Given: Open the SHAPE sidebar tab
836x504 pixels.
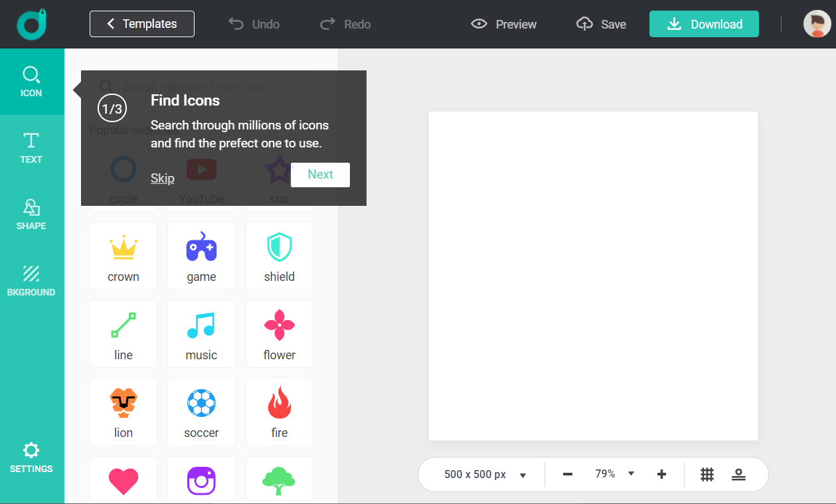Looking at the screenshot, I should tap(31, 214).
